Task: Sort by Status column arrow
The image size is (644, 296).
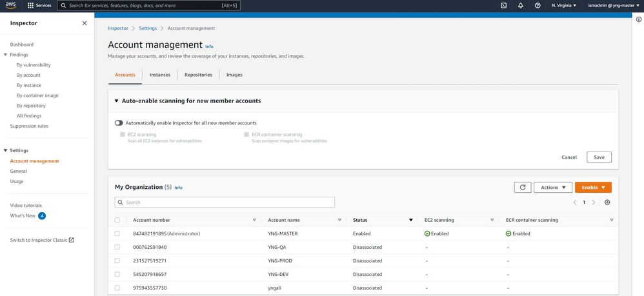Action: tap(410, 220)
